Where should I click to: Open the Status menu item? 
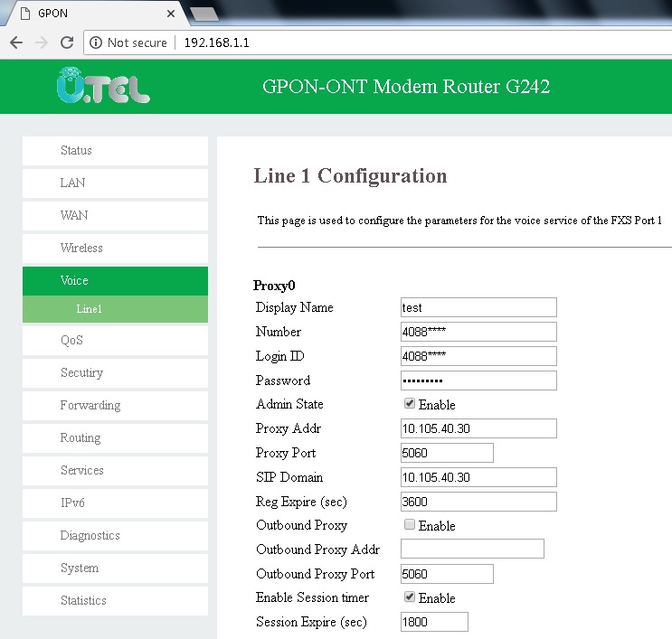point(115,150)
